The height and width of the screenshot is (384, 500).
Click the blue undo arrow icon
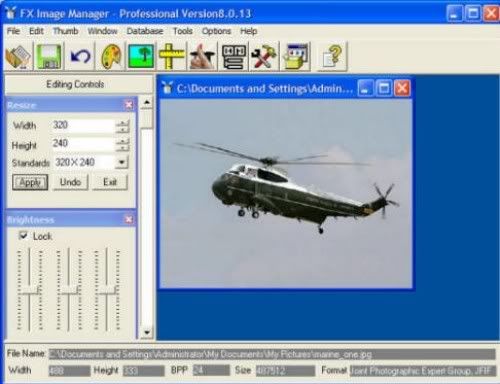80,56
